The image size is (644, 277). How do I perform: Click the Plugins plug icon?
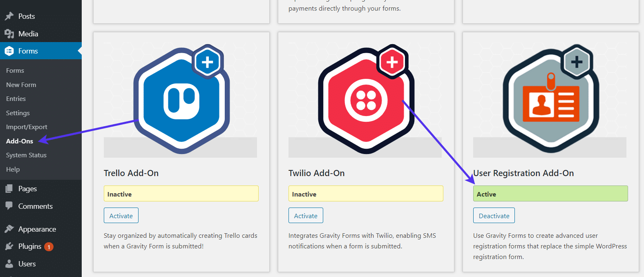[9, 246]
